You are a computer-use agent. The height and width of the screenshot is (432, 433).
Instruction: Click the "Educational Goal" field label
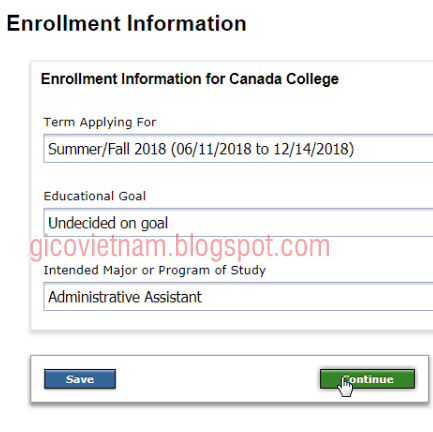coord(95,196)
